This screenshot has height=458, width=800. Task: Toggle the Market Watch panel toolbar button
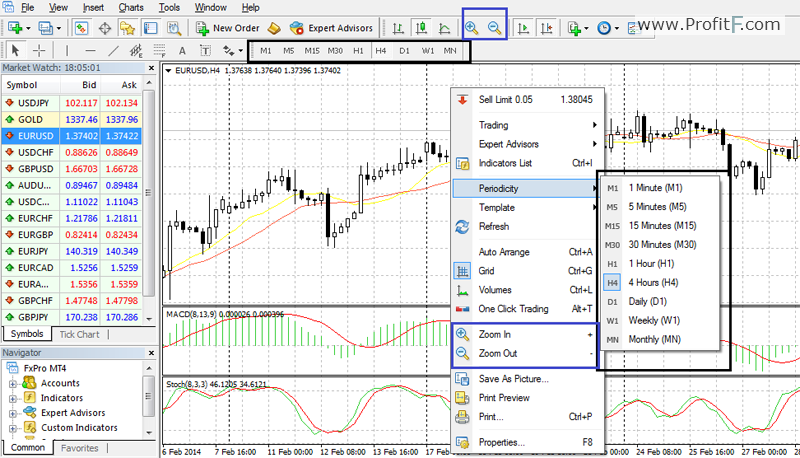pos(81,28)
